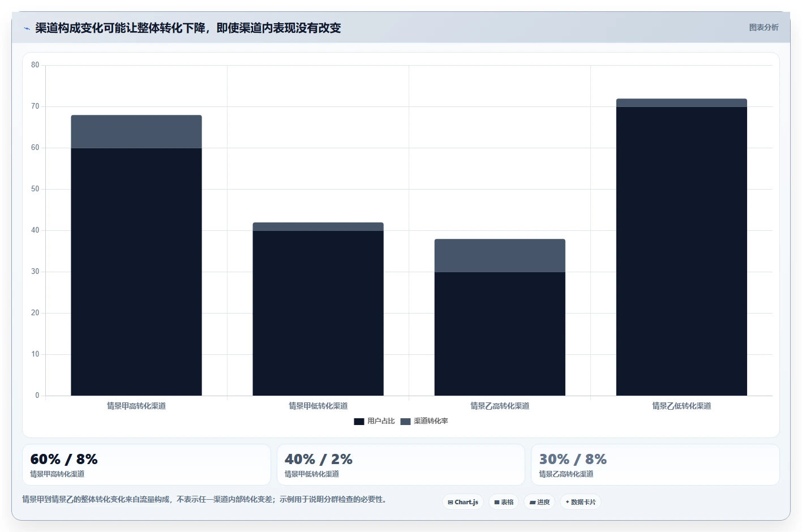This screenshot has width=802, height=532.
Task: Click 情景甲高转化渠道 label inside the stat card
Action: tap(57, 474)
